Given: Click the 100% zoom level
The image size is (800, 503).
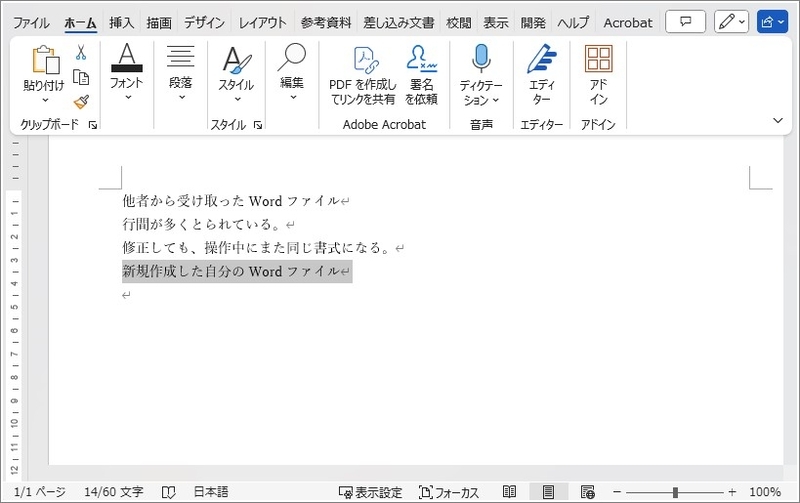Looking at the screenshot, I should (765, 492).
